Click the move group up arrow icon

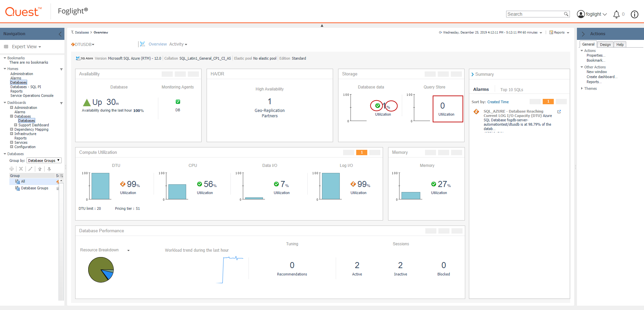[40, 169]
